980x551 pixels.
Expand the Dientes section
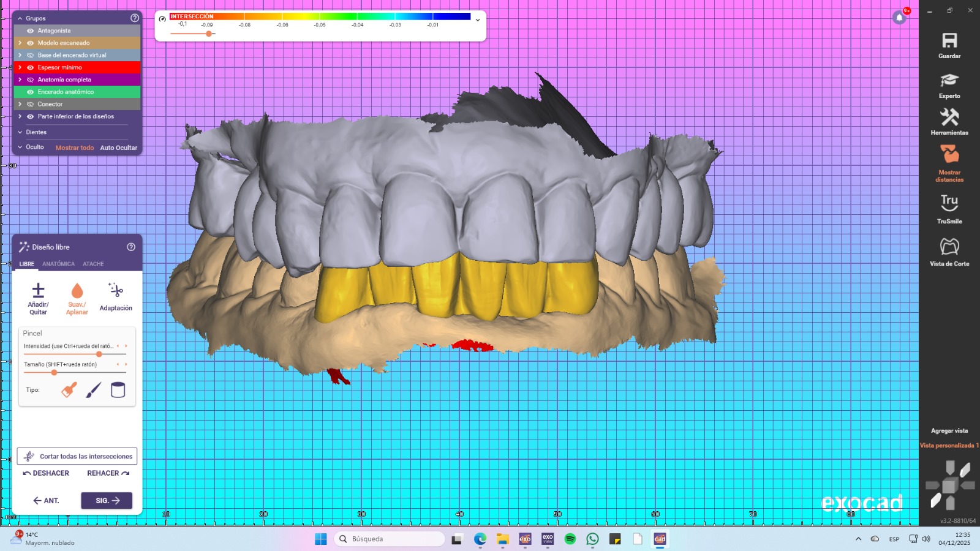pos(20,132)
